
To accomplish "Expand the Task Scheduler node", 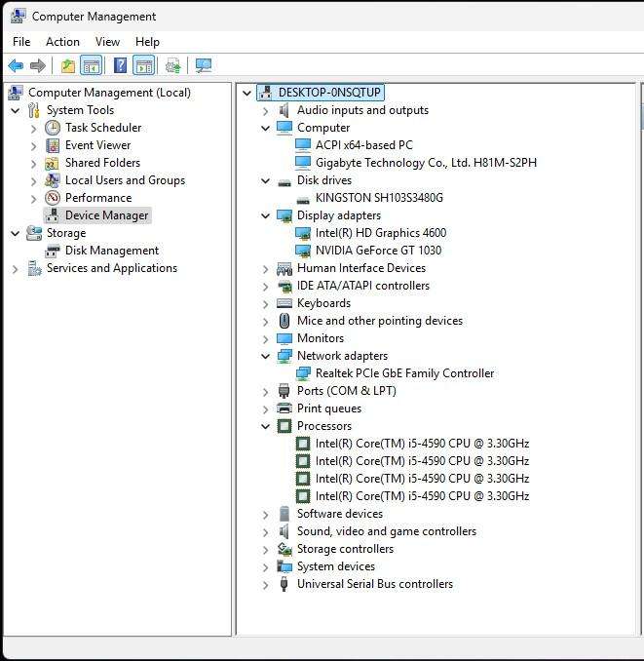I will pos(34,129).
